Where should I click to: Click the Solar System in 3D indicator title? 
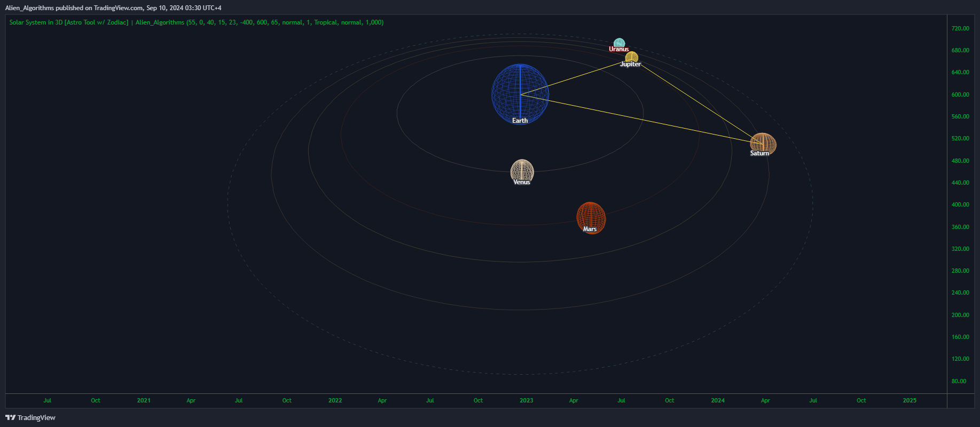point(69,22)
